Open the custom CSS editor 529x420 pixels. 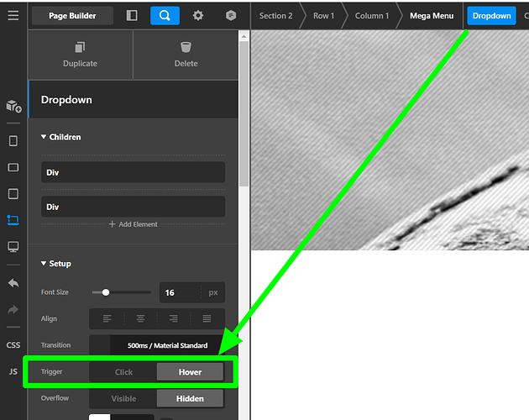click(x=13, y=345)
